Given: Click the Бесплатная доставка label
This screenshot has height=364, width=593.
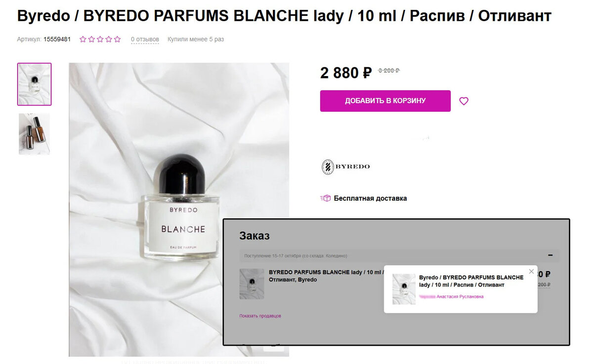Looking at the screenshot, I should coord(370,198).
